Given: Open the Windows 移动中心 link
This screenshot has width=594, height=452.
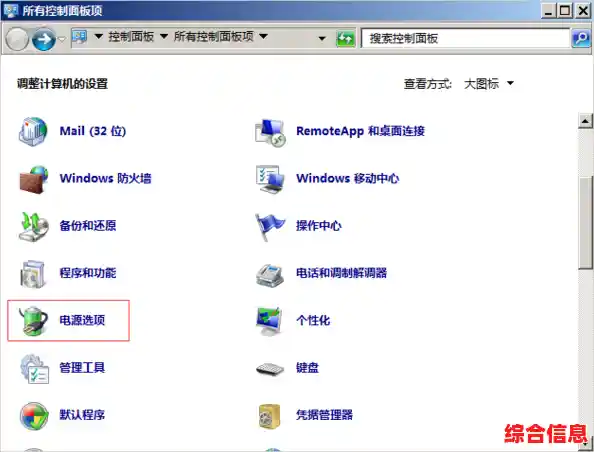Looking at the screenshot, I should point(347,178).
